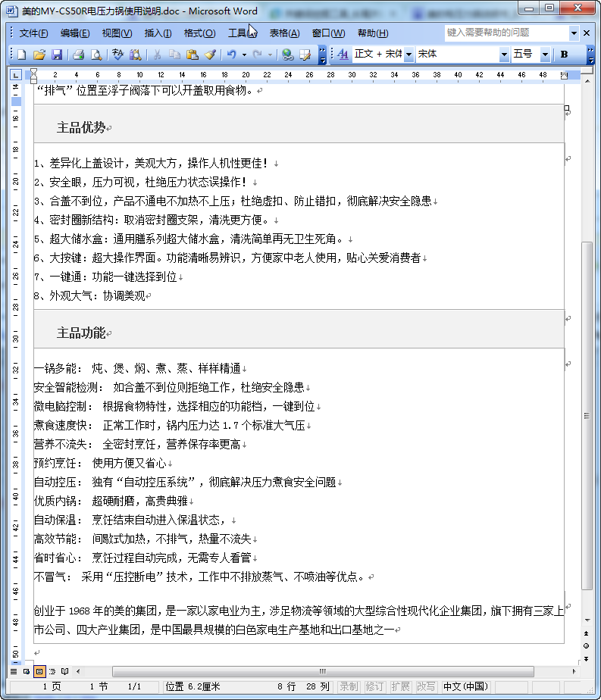601x700 pixels.
Task: Create a new blank document
Action: pyautogui.click(x=21, y=55)
